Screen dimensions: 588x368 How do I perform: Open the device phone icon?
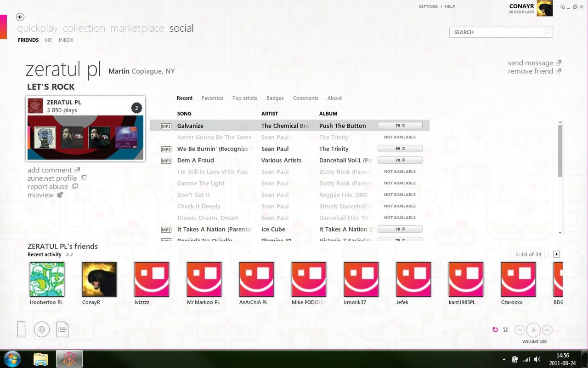pos(21,329)
